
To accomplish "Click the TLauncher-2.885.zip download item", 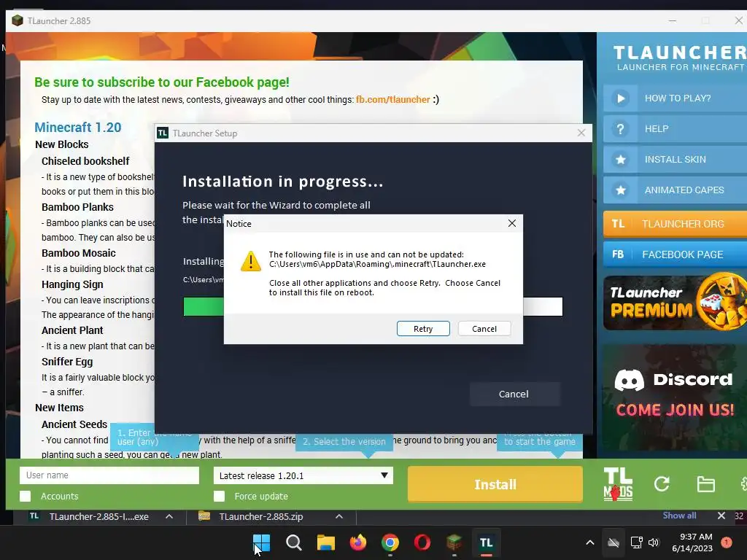I will coord(261,517).
